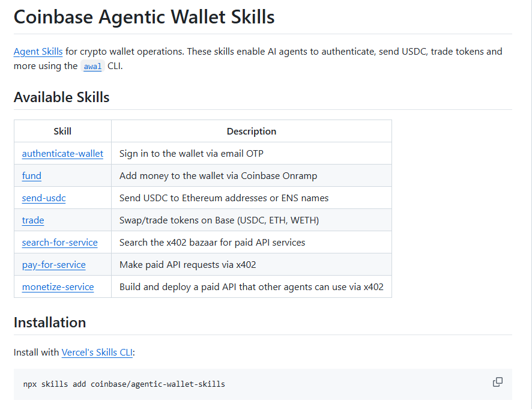
Task: Click the Description column header
Action: tap(252, 132)
